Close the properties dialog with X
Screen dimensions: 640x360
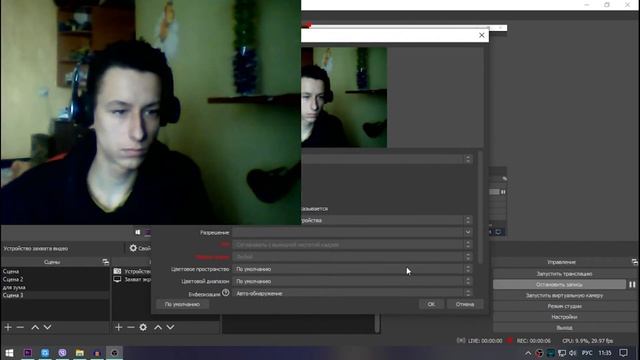click(x=482, y=35)
